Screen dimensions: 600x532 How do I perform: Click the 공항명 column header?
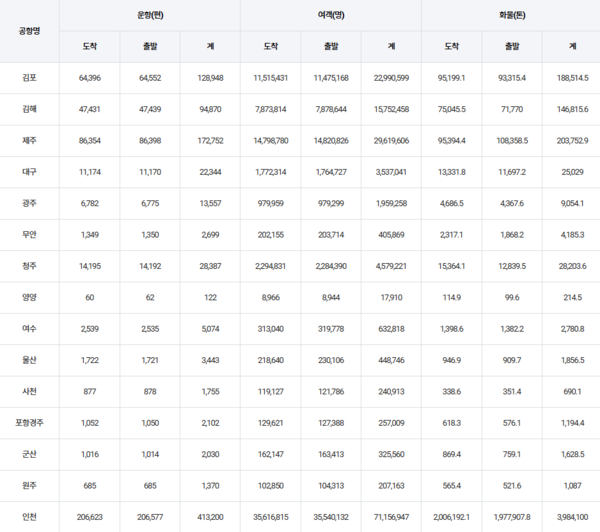[29, 31]
